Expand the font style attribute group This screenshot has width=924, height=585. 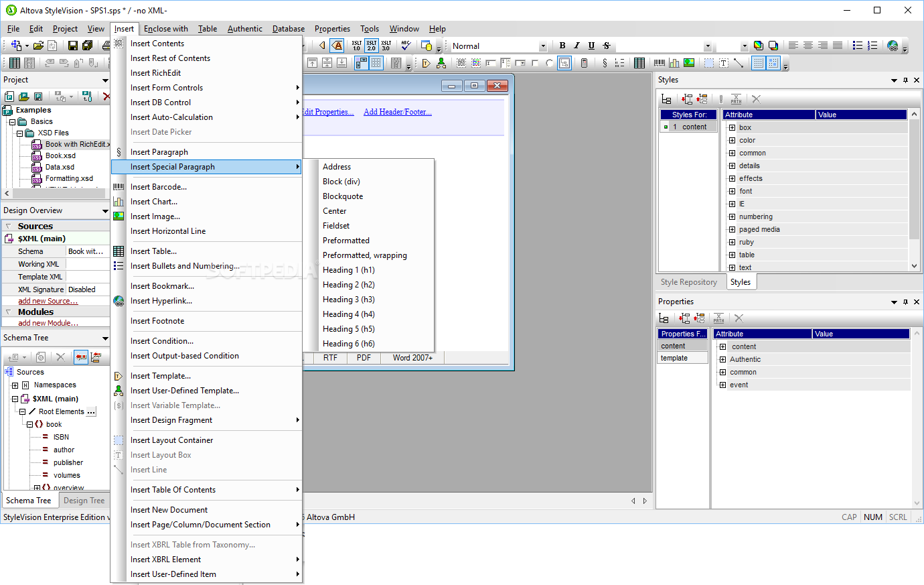[x=732, y=191]
